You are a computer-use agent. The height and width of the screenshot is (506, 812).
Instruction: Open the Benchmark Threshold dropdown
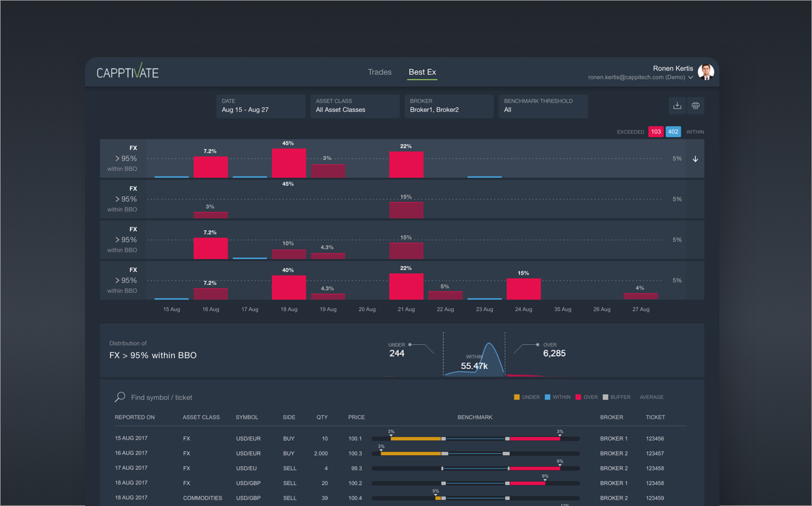[543, 106]
